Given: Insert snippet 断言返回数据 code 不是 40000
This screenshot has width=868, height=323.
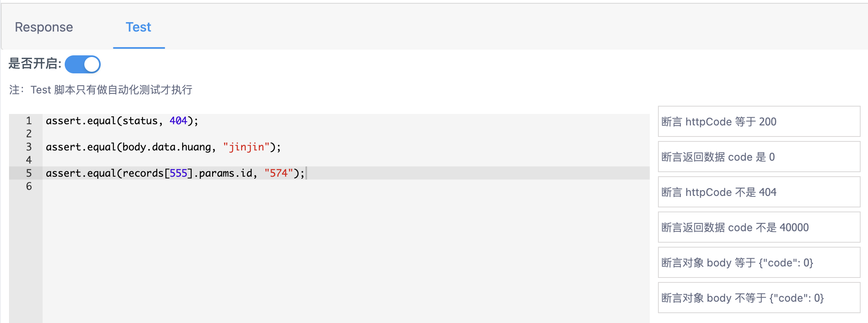Looking at the screenshot, I should click(759, 227).
